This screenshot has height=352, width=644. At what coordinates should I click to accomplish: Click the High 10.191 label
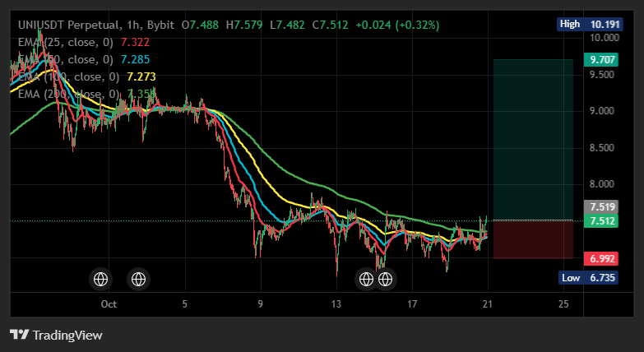(591, 24)
